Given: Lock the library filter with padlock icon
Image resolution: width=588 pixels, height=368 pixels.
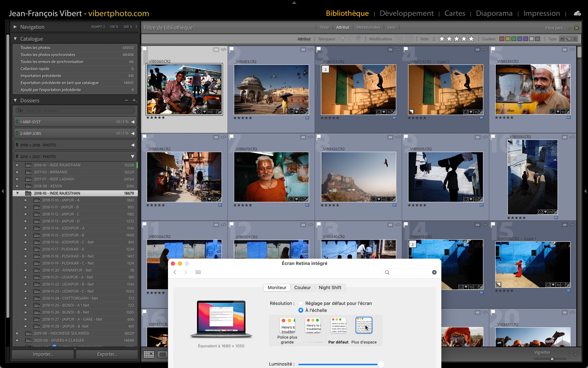Looking at the screenshot, I should pos(576,28).
